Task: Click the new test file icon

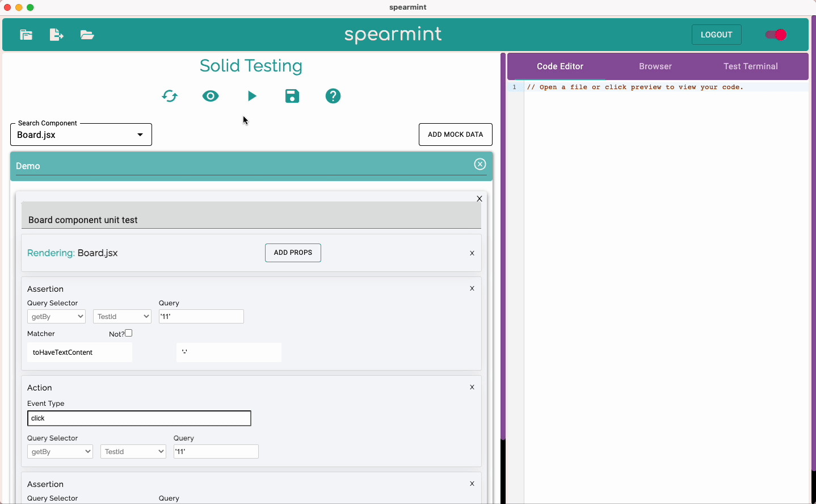Action: (26, 35)
